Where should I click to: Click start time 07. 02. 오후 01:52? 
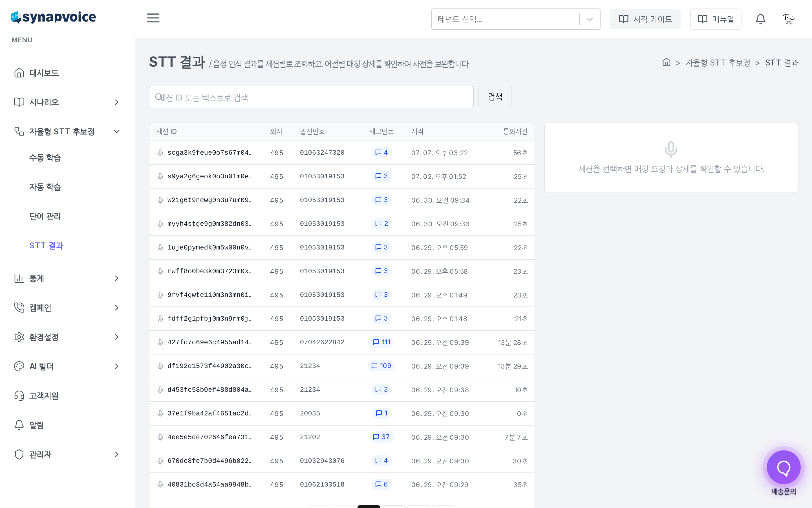(x=438, y=176)
